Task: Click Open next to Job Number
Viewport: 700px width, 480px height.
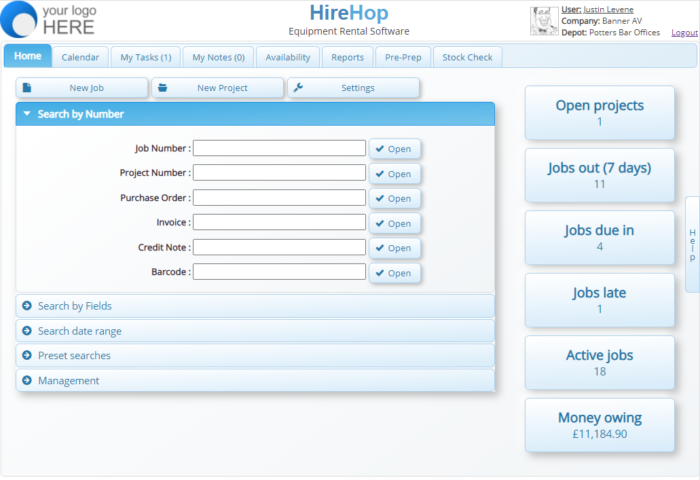Action: [394, 149]
